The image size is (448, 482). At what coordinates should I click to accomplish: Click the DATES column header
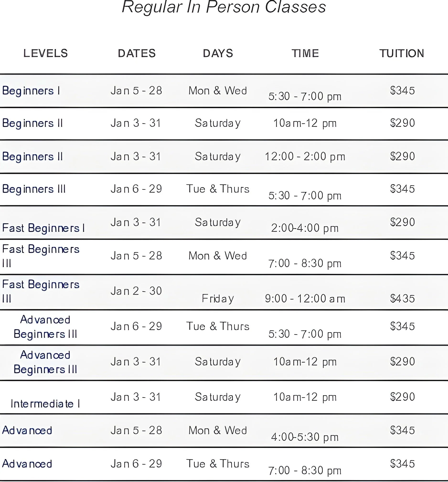click(137, 53)
